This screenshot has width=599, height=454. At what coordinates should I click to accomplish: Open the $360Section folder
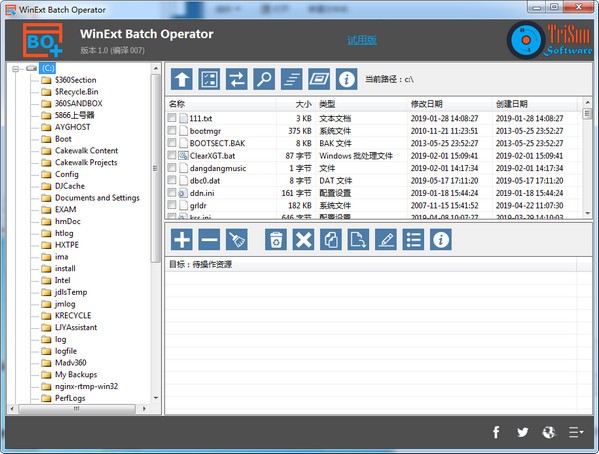tap(75, 80)
